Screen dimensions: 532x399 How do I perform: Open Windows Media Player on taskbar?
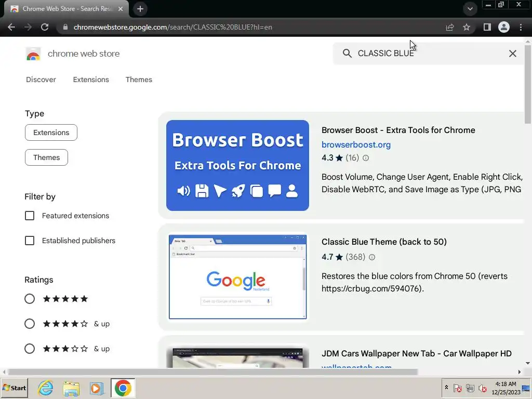97,388
